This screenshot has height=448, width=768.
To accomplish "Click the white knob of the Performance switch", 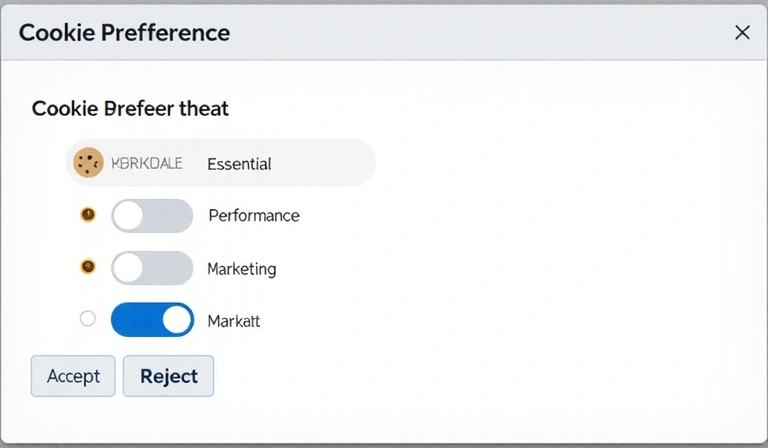I will click(128, 215).
